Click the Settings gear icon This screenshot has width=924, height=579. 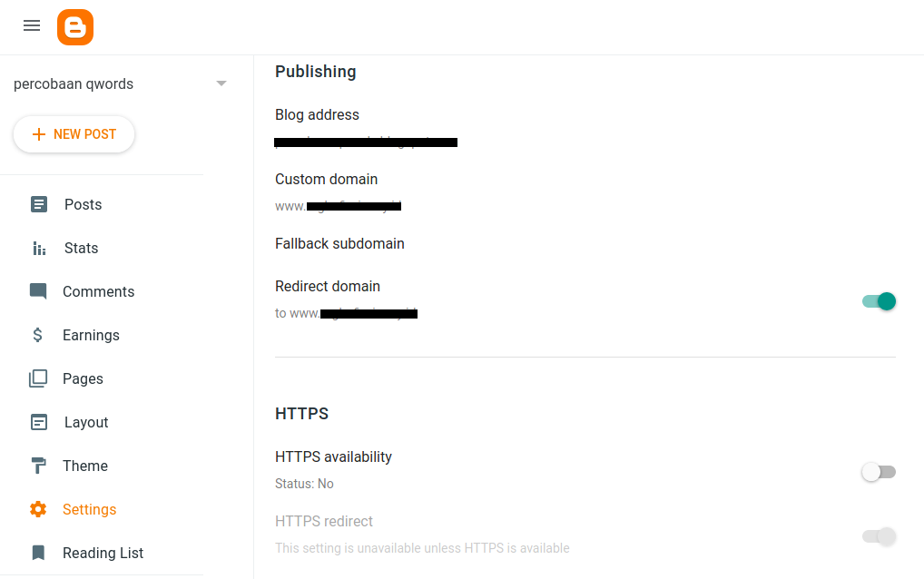pyautogui.click(x=38, y=509)
